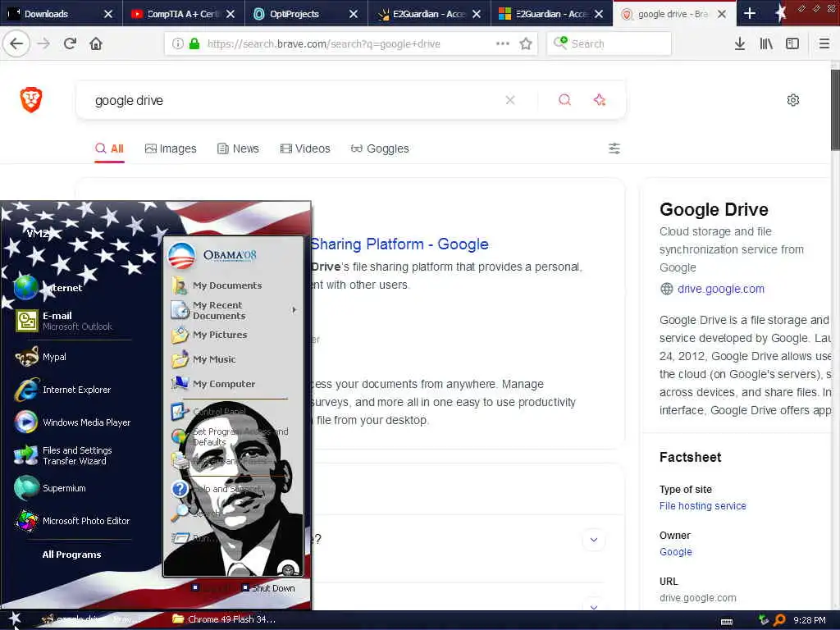Open drive.google.com link in infobox

(x=720, y=289)
